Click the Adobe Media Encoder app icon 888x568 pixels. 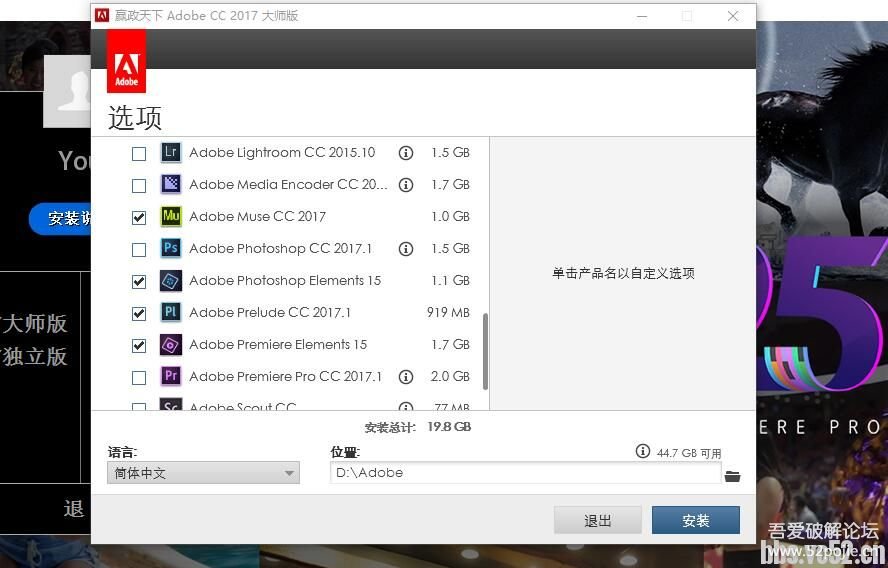tap(170, 184)
